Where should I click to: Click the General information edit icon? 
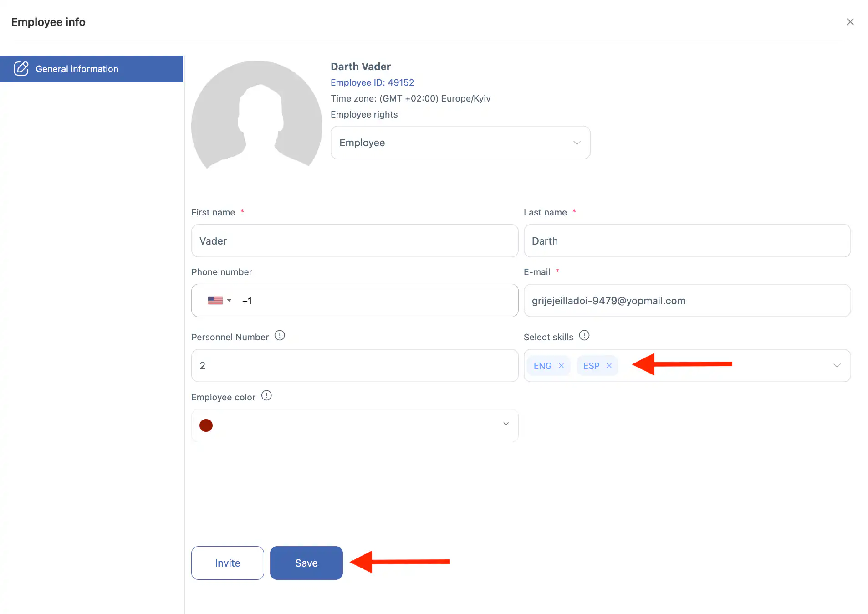point(21,69)
